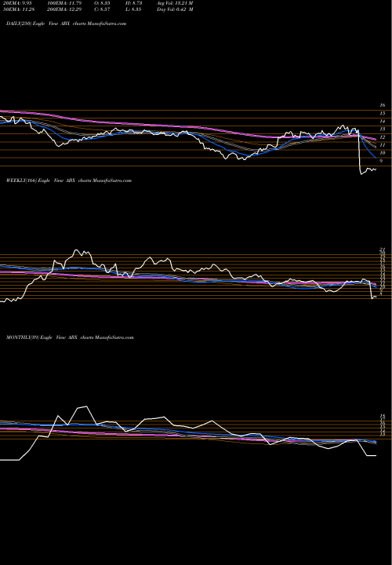Screen dimensions: 392x565
Task: Click the WEEKLY(166) chart title
Action: (69, 180)
